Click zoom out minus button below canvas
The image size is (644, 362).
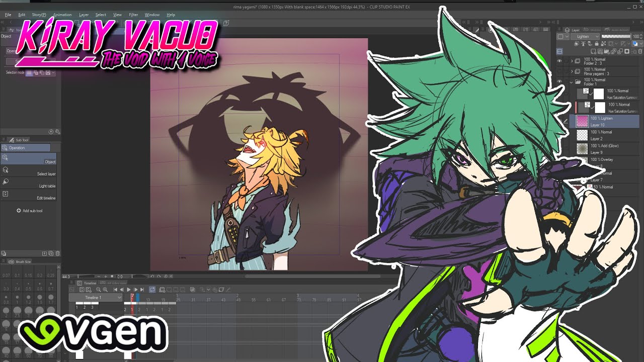99,276
